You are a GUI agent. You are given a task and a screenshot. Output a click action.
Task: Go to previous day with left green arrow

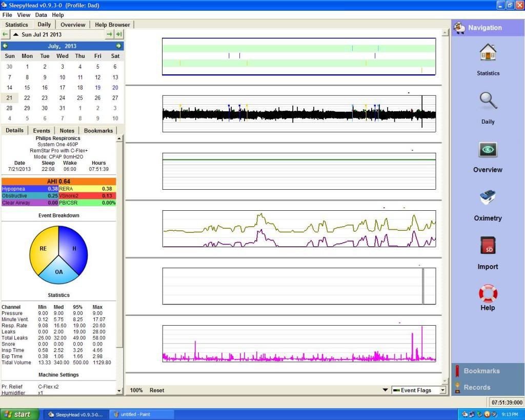[5, 34]
